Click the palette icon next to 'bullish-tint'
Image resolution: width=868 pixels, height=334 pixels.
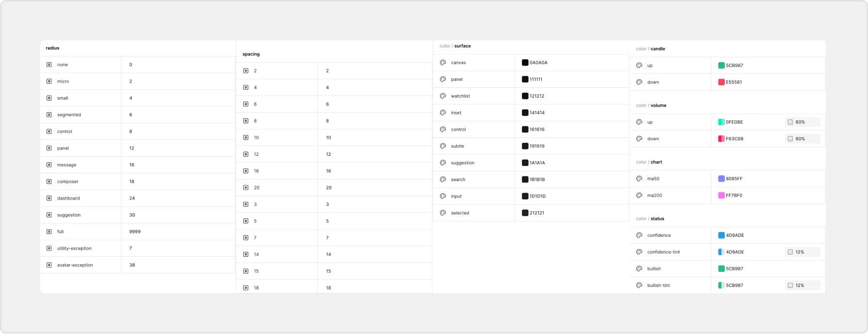(639, 285)
